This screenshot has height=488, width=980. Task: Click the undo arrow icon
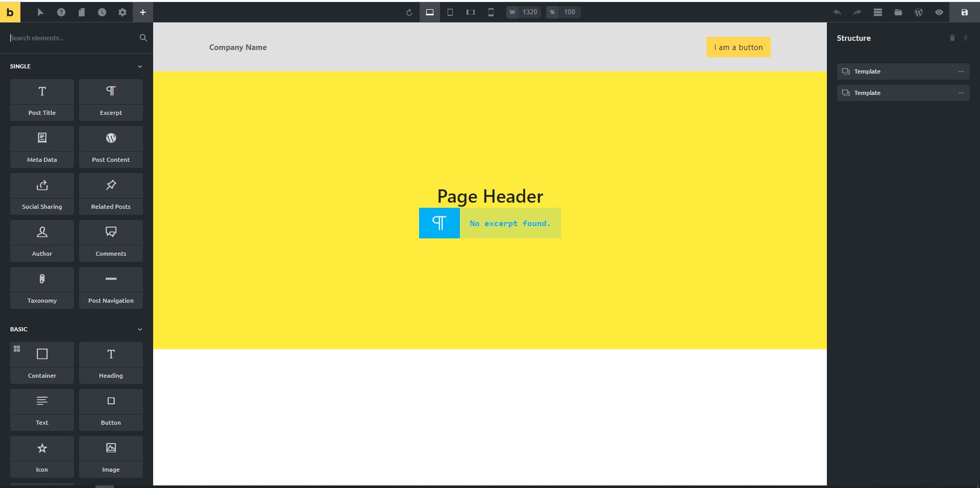pyautogui.click(x=837, y=12)
